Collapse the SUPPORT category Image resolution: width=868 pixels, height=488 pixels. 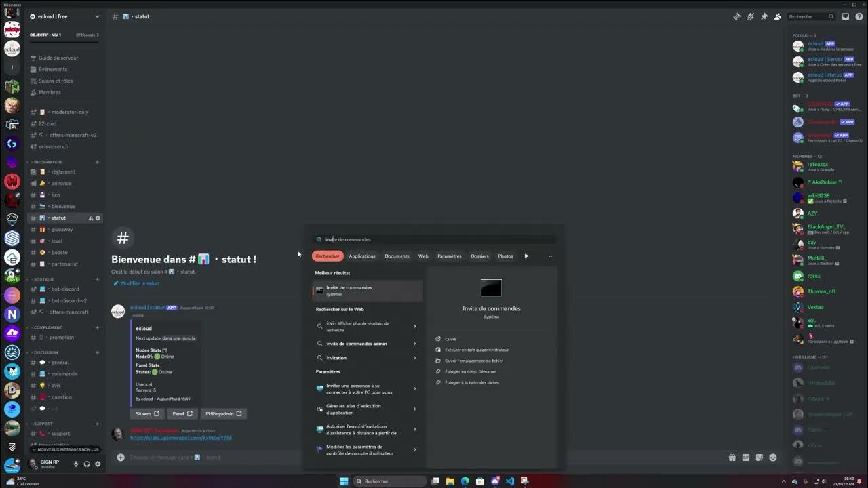(x=41, y=424)
